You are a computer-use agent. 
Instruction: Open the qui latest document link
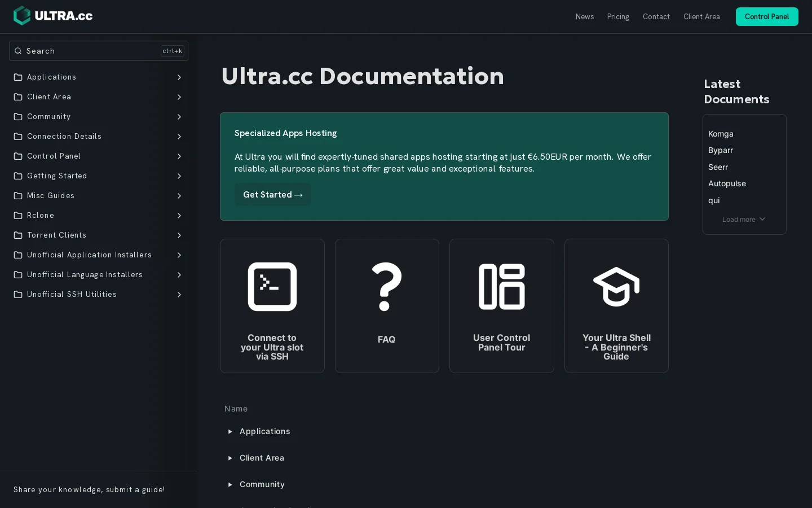point(714,201)
